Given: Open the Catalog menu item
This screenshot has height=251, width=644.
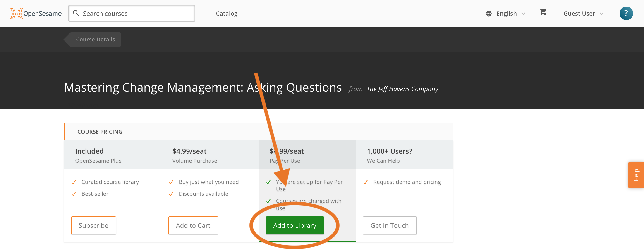Looking at the screenshot, I should (x=227, y=14).
